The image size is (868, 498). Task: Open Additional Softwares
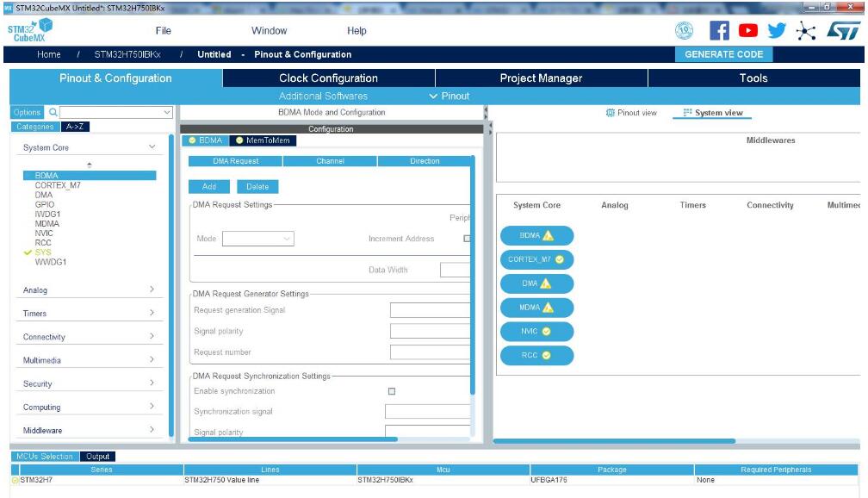[323, 96]
